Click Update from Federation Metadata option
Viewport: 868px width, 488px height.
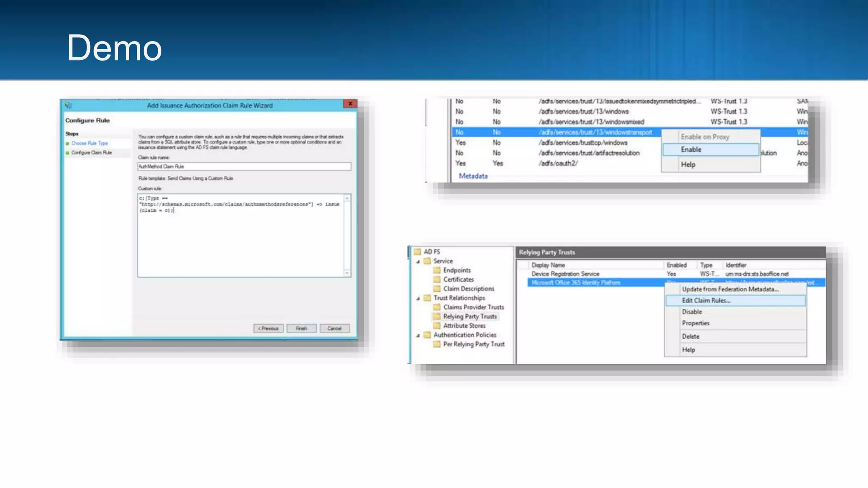pos(730,289)
